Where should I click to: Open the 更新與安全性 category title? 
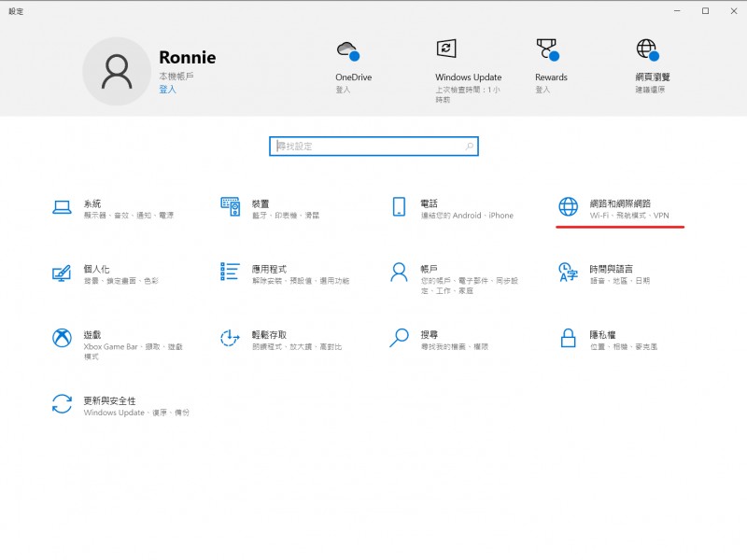[109, 401]
